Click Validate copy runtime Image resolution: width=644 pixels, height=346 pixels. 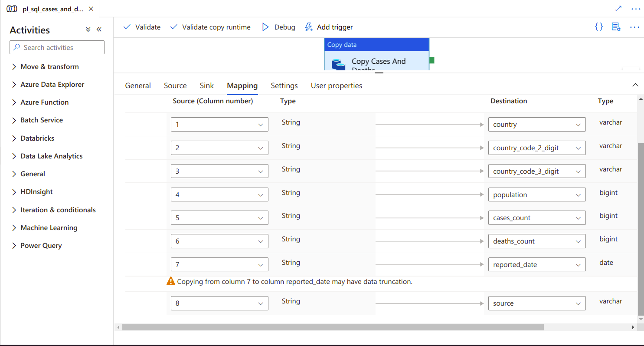[210, 27]
